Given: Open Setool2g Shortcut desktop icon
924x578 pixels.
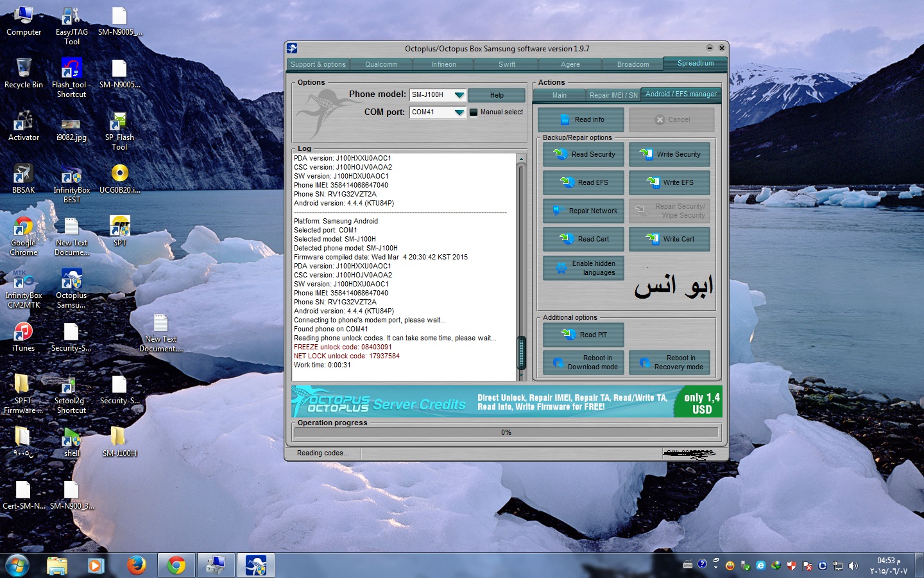Looking at the screenshot, I should point(71,394).
